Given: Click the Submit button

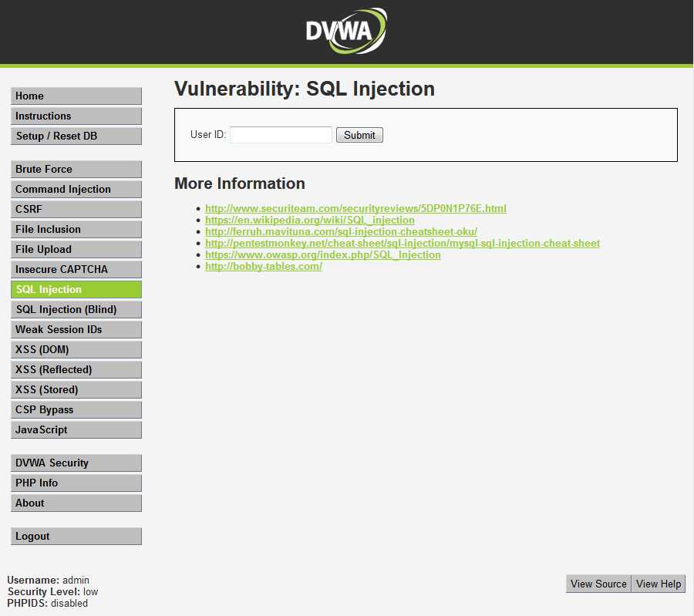Looking at the screenshot, I should 359,135.
